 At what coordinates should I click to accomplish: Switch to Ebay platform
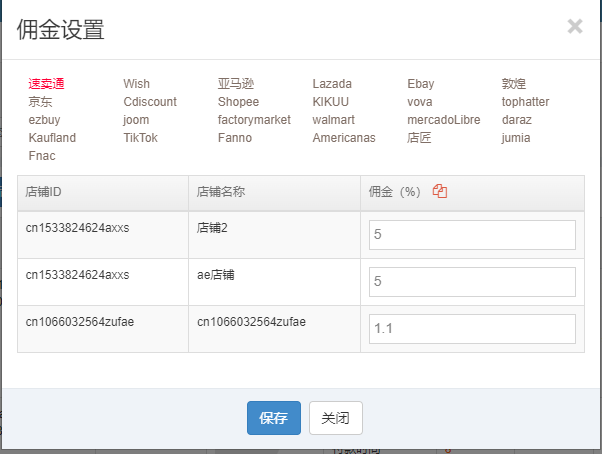(421, 84)
